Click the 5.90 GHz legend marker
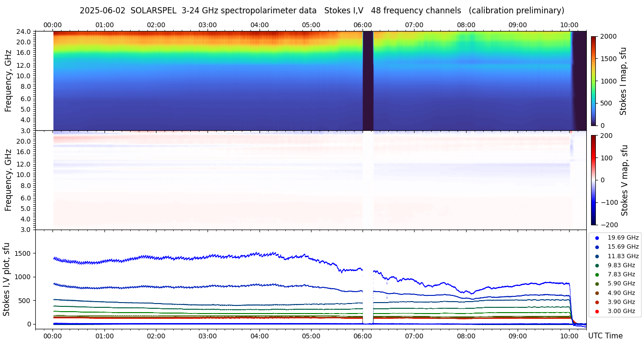 597,284
